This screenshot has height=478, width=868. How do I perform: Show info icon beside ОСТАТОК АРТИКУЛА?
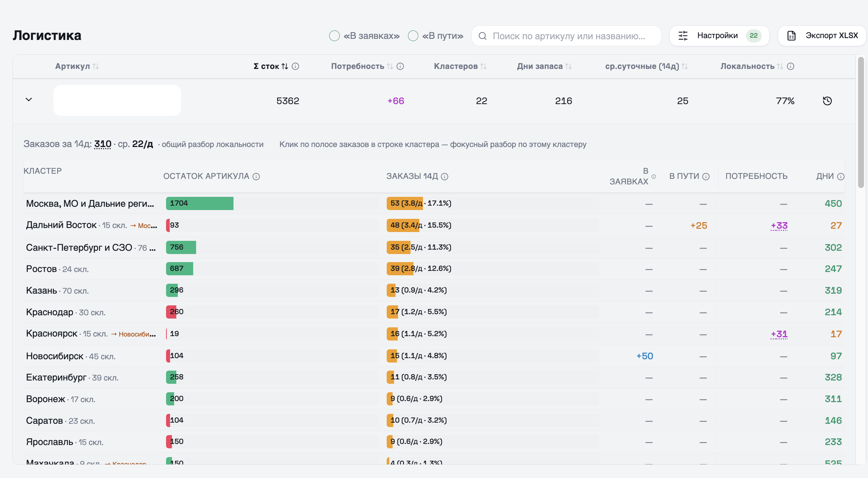tap(256, 177)
